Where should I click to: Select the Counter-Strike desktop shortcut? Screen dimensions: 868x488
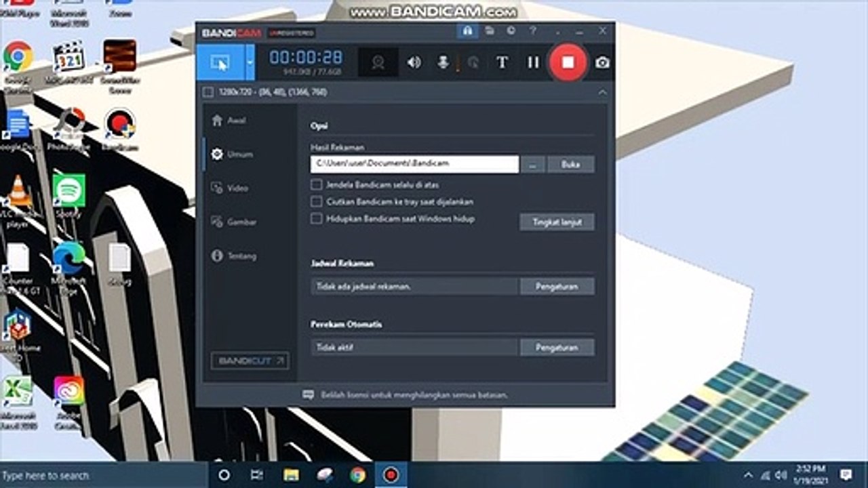click(x=18, y=268)
